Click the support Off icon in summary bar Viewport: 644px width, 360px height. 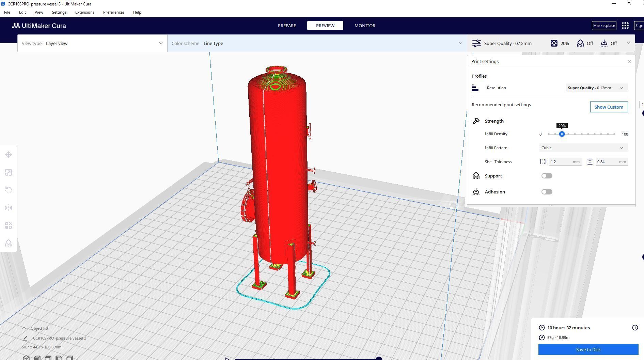tap(580, 43)
